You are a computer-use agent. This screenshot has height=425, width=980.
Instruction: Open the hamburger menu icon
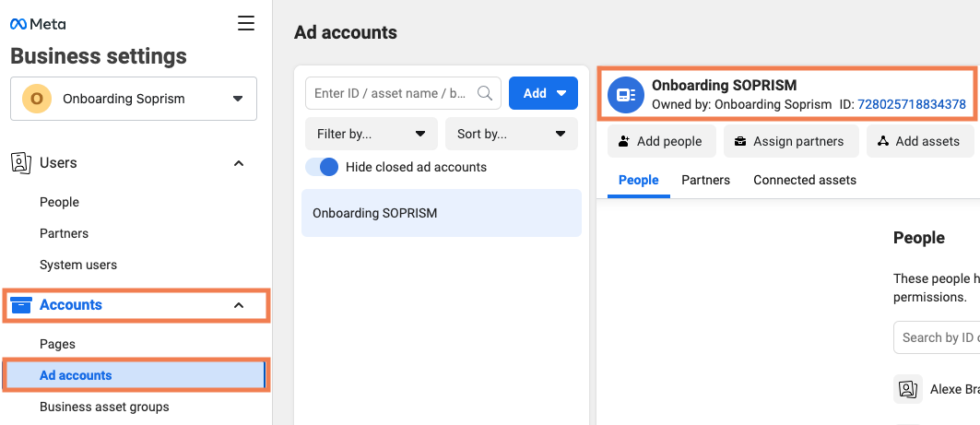(x=246, y=24)
